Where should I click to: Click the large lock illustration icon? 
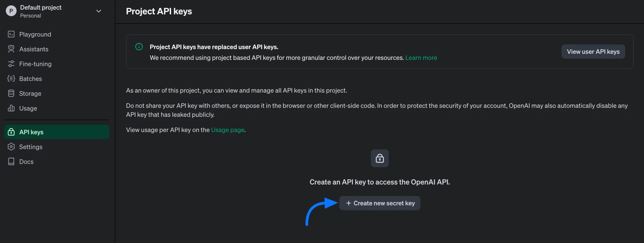(x=380, y=158)
